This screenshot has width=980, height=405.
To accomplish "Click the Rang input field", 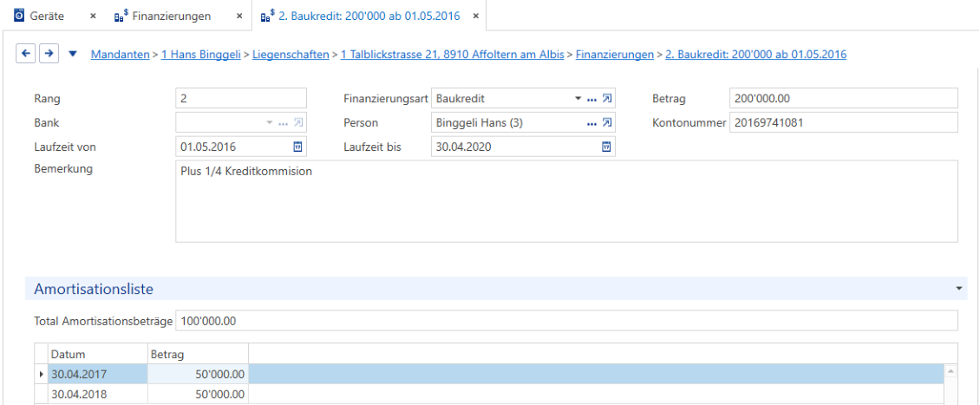I will pyautogui.click(x=241, y=99).
